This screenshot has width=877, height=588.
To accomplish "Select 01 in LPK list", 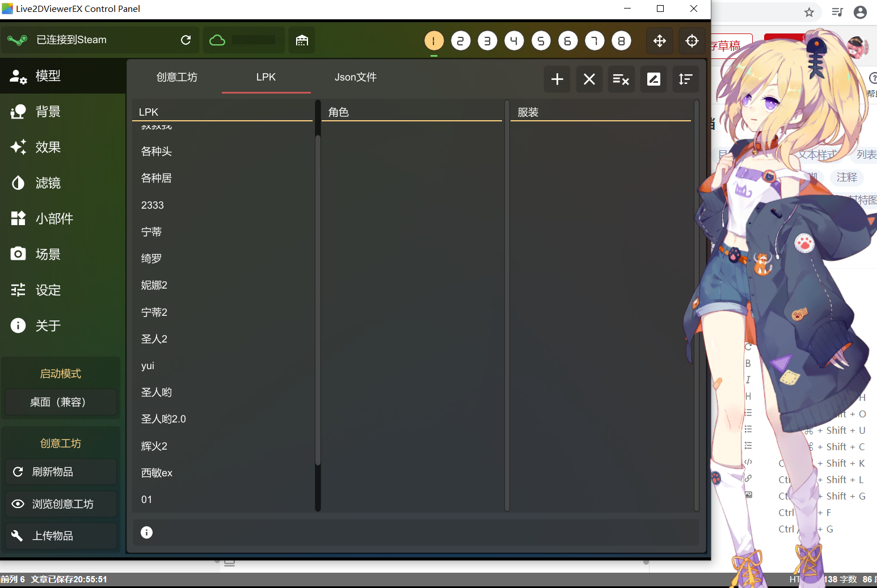I will [222, 500].
